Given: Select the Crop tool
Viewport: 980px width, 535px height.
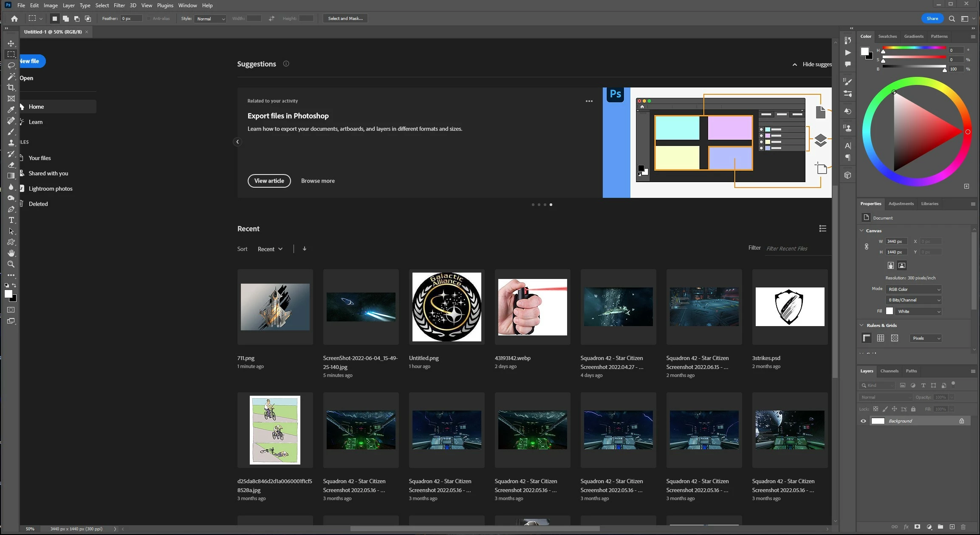Looking at the screenshot, I should coord(11,87).
